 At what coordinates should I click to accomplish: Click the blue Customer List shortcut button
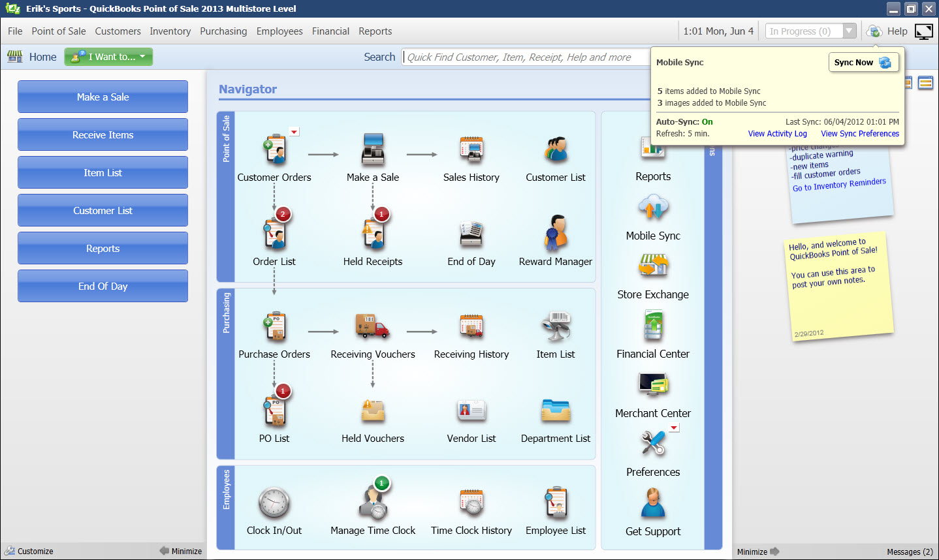103,211
